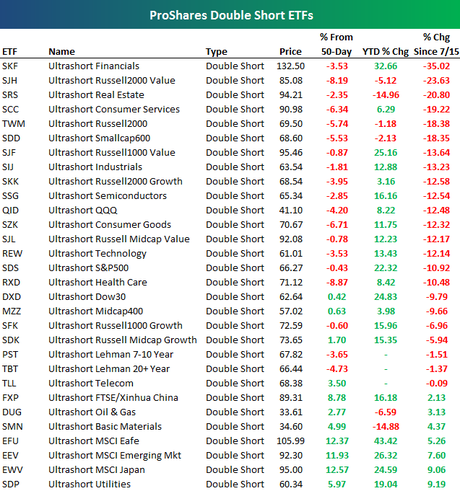This screenshot has height=491, width=460.
Task: Click the value -8.87
Action: (337, 282)
